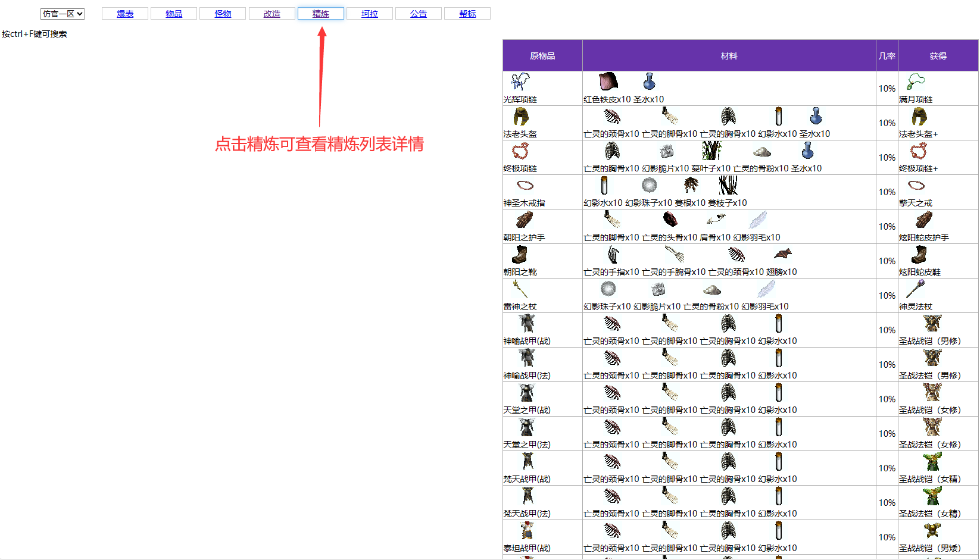Click the 蔓叶子 plant material icon

pyautogui.click(x=711, y=151)
